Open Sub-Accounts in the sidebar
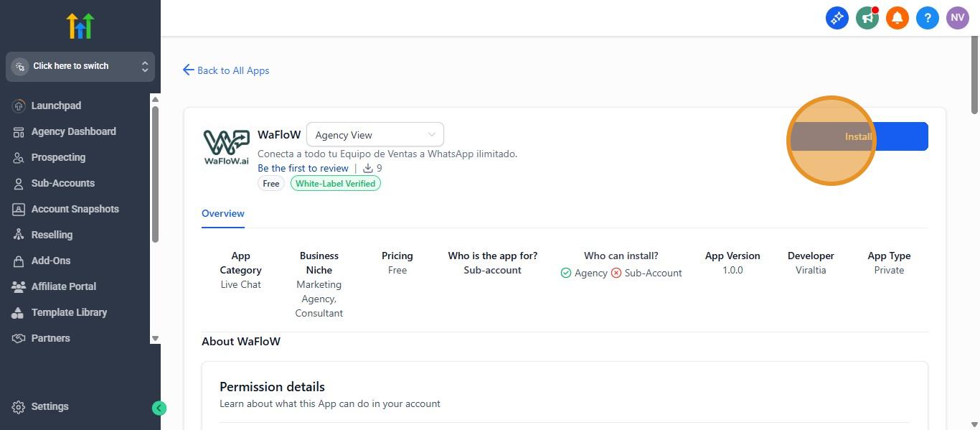This screenshot has width=980, height=430. pos(62,183)
